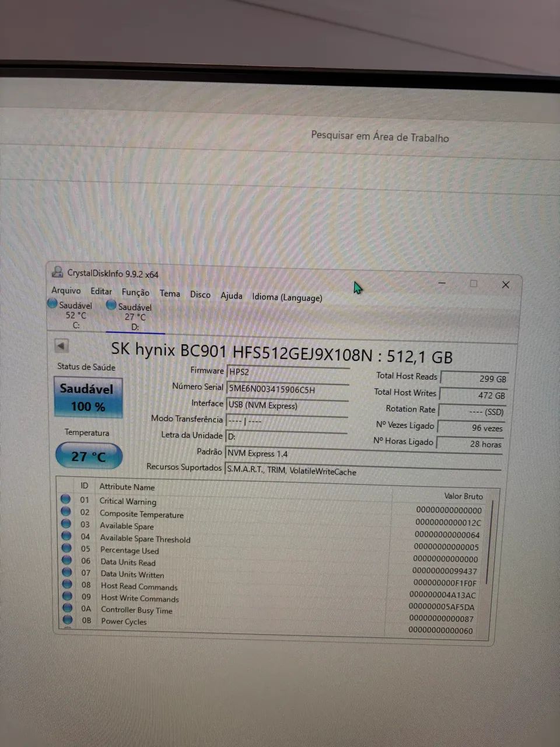Click the status dot for Data Units Read
The width and height of the screenshot is (560, 747).
(67, 561)
